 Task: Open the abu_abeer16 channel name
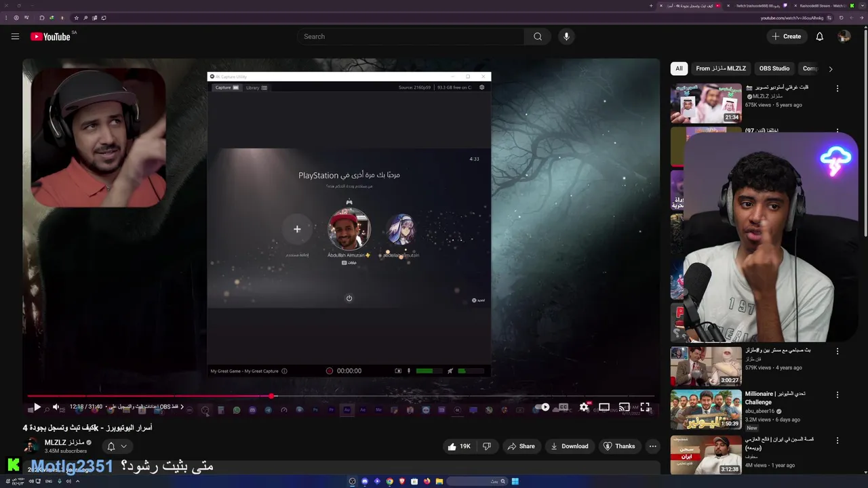759,411
